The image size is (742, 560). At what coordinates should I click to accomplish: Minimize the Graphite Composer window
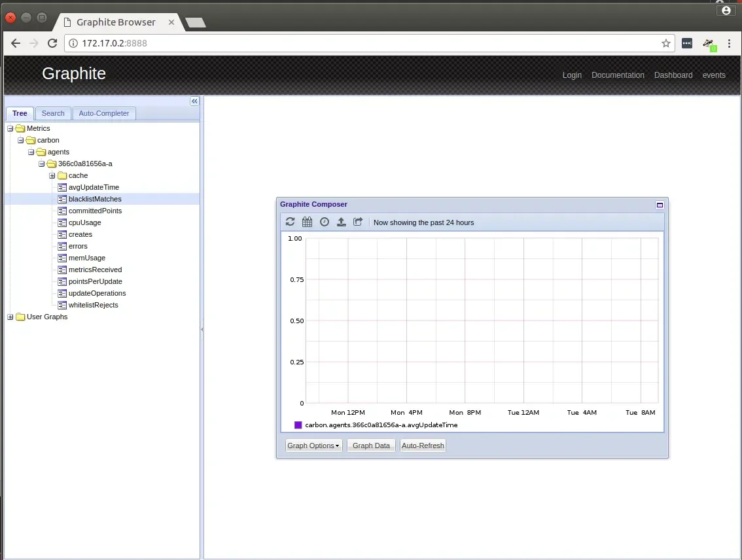[x=660, y=205]
